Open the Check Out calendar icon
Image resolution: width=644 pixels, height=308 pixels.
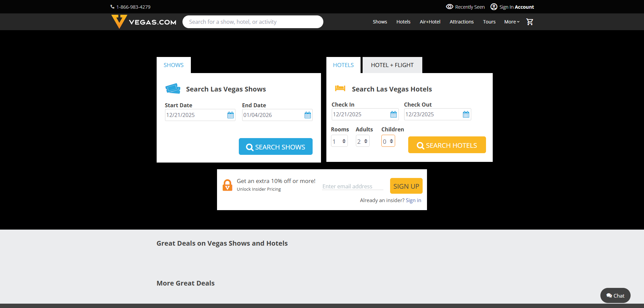(466, 114)
